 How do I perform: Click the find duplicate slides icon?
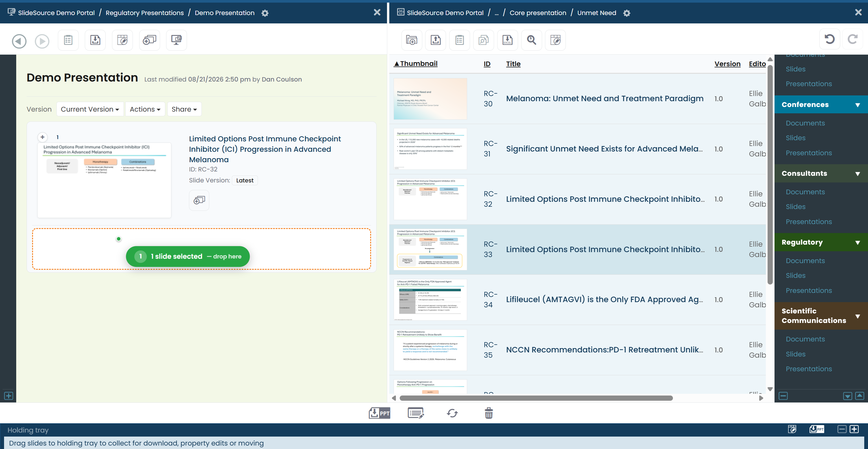(x=484, y=40)
